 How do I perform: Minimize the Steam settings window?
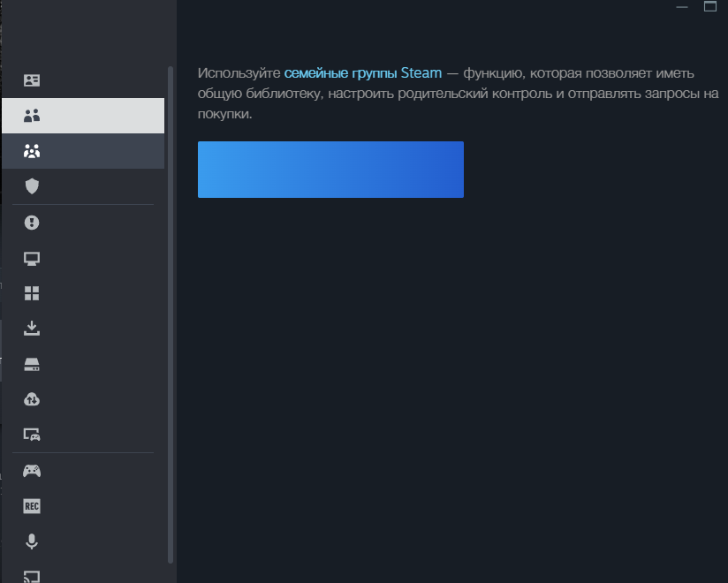(x=682, y=7)
